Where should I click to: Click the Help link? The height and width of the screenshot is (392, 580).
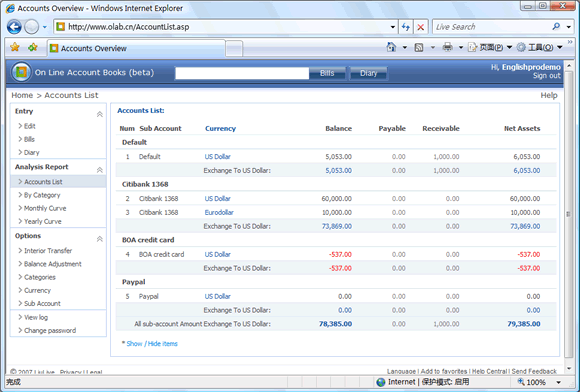point(549,95)
